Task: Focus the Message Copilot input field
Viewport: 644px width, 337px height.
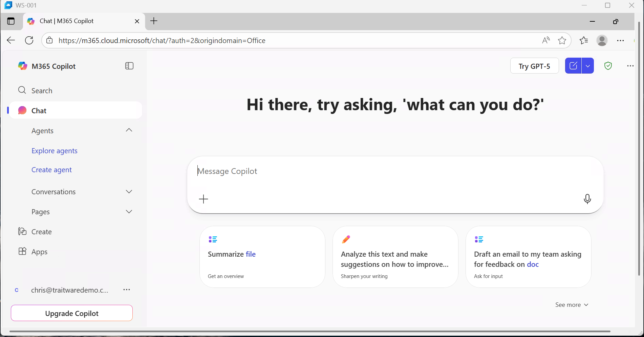Action: pos(395,171)
